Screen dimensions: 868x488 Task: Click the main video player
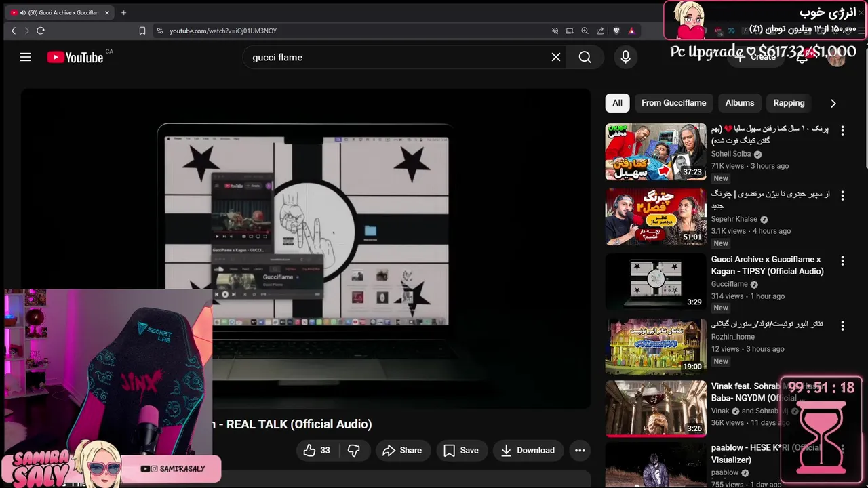tap(306, 248)
